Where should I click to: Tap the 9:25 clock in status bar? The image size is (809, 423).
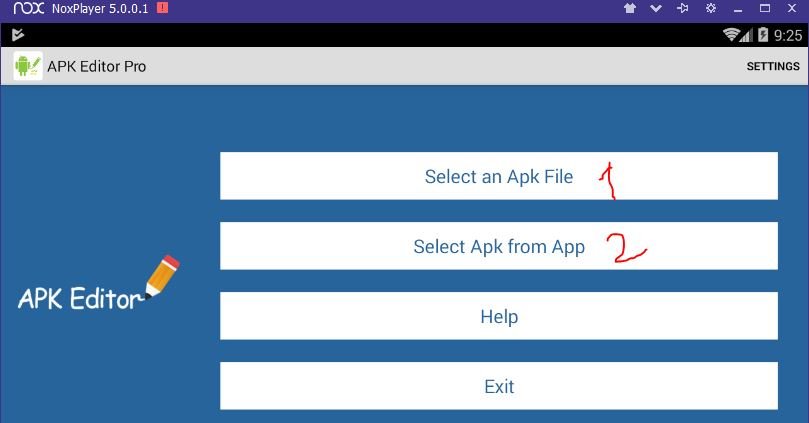click(787, 35)
